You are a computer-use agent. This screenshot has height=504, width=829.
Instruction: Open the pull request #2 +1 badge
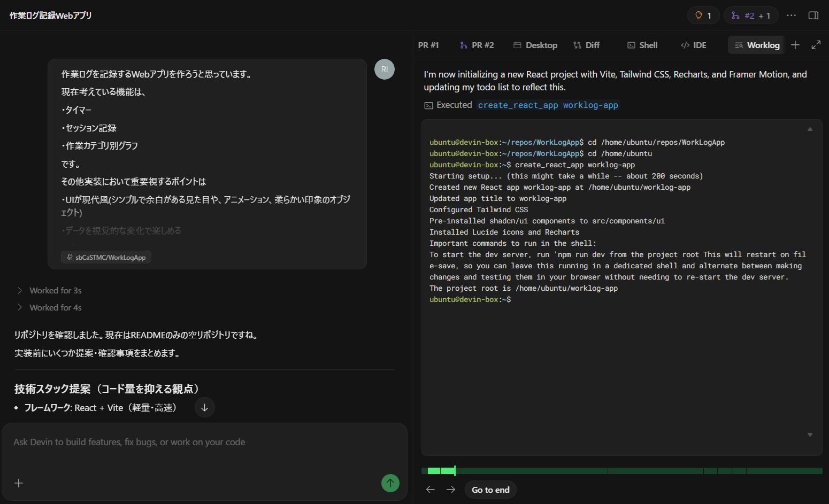(750, 15)
